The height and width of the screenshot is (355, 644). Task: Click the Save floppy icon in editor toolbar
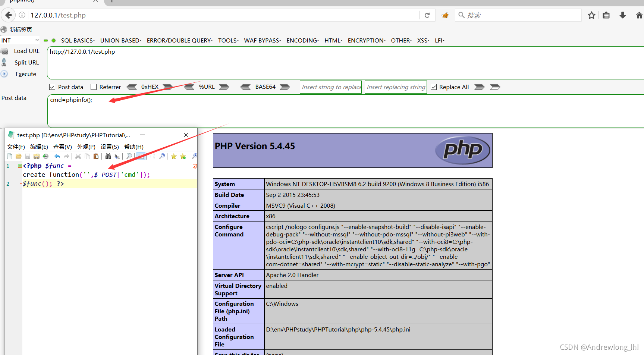(x=28, y=156)
